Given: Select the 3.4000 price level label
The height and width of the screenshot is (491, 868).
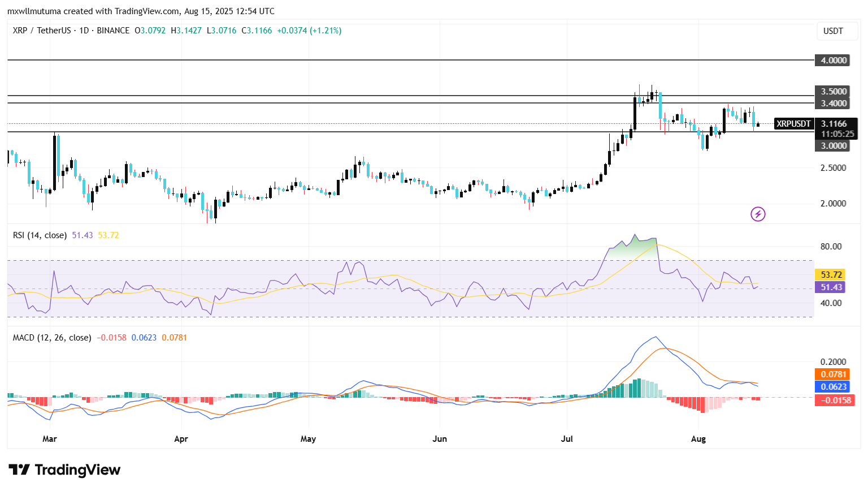Looking at the screenshot, I should click(832, 103).
